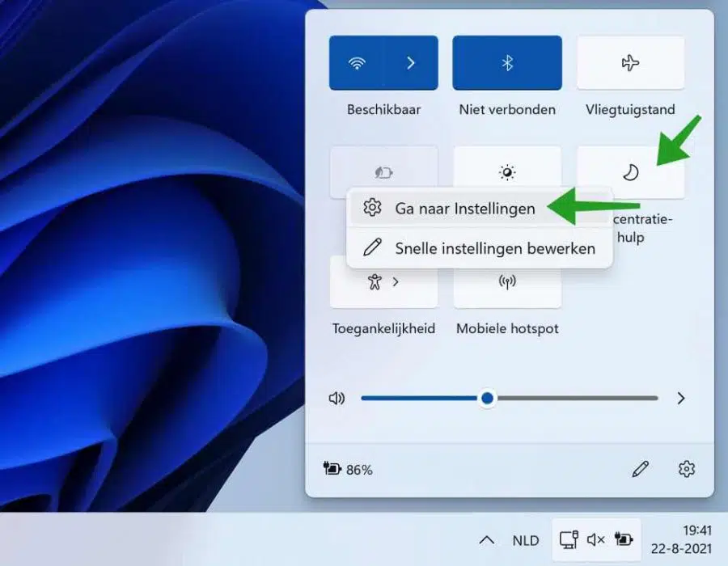Click the Toegankelijkheid label

click(x=383, y=328)
